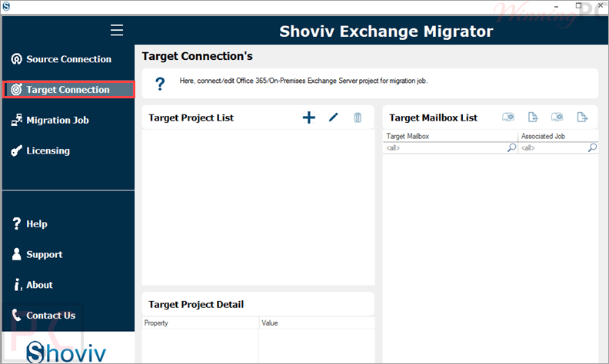Go to the Migration Job section
Screen dimensions: 609x364
click(x=68, y=121)
